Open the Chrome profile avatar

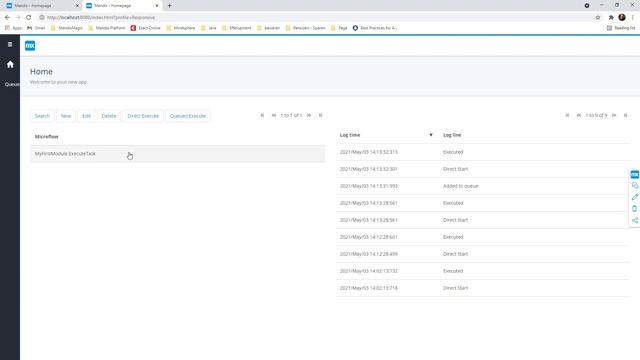[x=622, y=17]
